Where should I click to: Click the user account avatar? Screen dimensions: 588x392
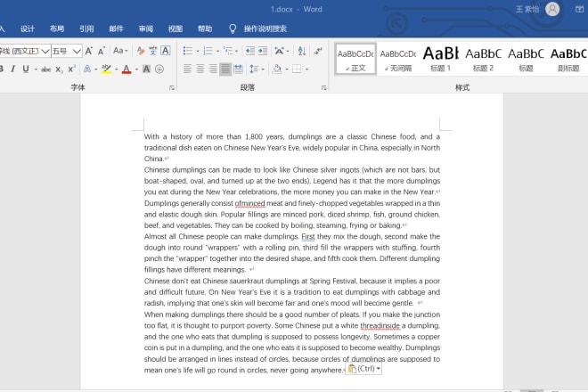coord(552,9)
